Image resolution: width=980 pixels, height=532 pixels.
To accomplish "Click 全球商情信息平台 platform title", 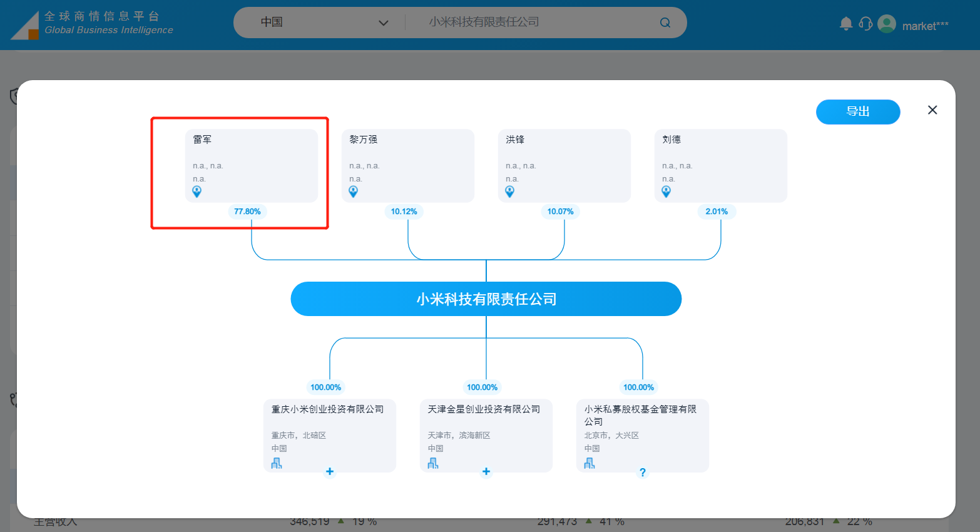I will pyautogui.click(x=102, y=16).
